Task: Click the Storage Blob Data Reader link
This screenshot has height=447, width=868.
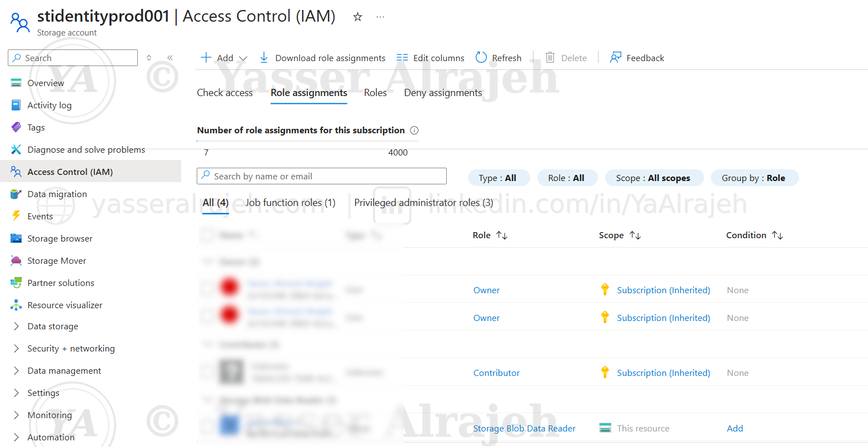Action: coord(524,429)
